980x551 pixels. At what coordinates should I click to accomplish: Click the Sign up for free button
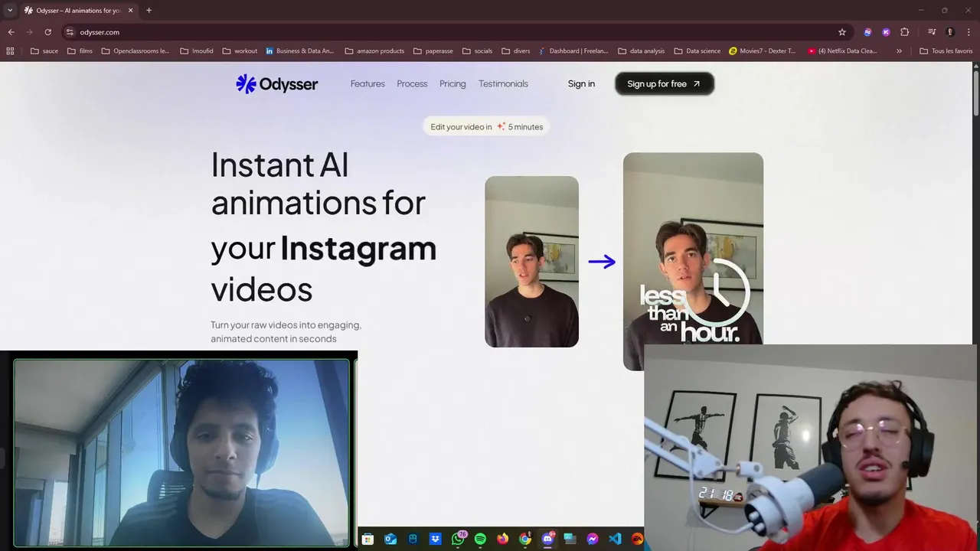coord(665,83)
